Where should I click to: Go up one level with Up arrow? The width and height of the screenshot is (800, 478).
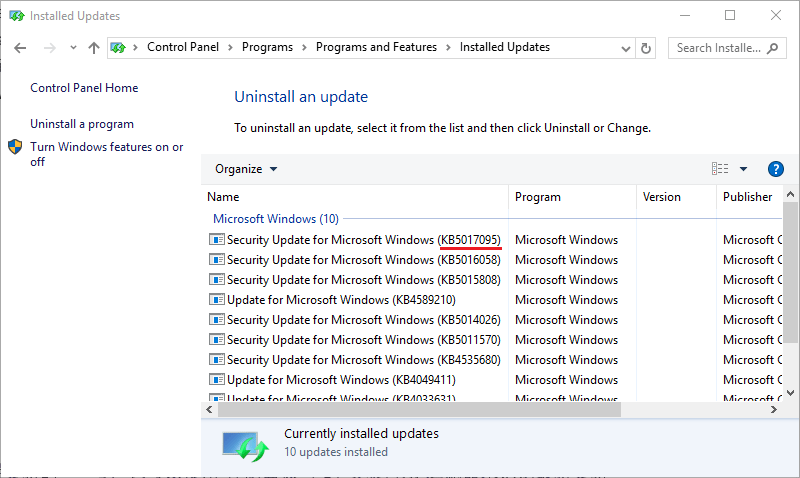pyautogui.click(x=93, y=48)
